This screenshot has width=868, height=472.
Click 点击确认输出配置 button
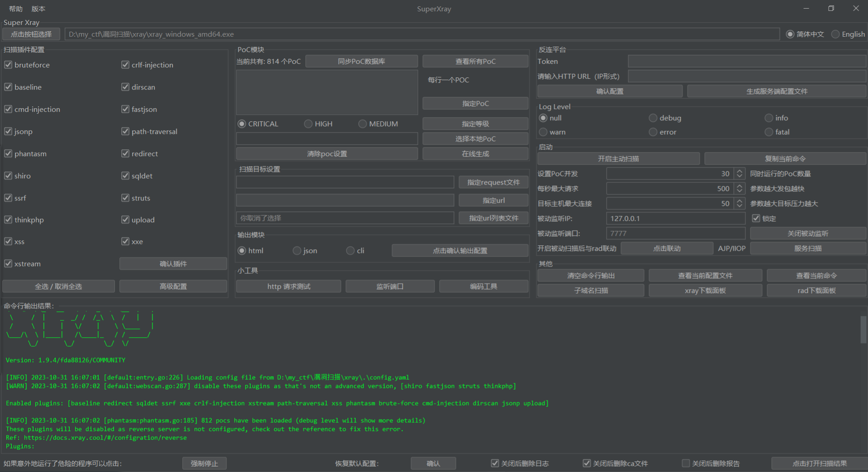pos(460,251)
